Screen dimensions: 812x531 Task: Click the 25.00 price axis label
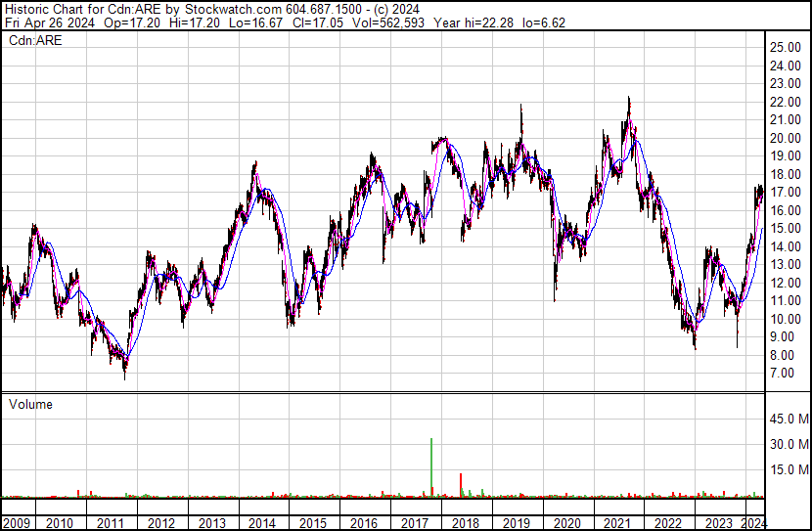coord(786,48)
